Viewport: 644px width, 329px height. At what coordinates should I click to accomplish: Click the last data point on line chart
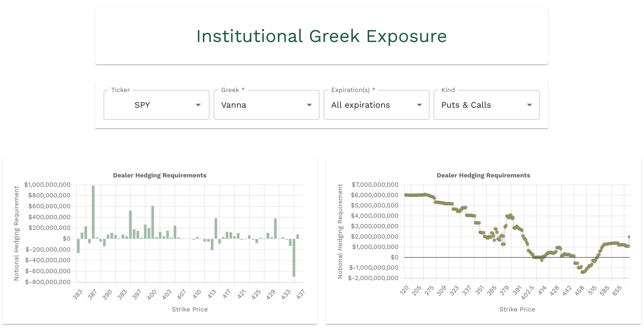pos(629,237)
